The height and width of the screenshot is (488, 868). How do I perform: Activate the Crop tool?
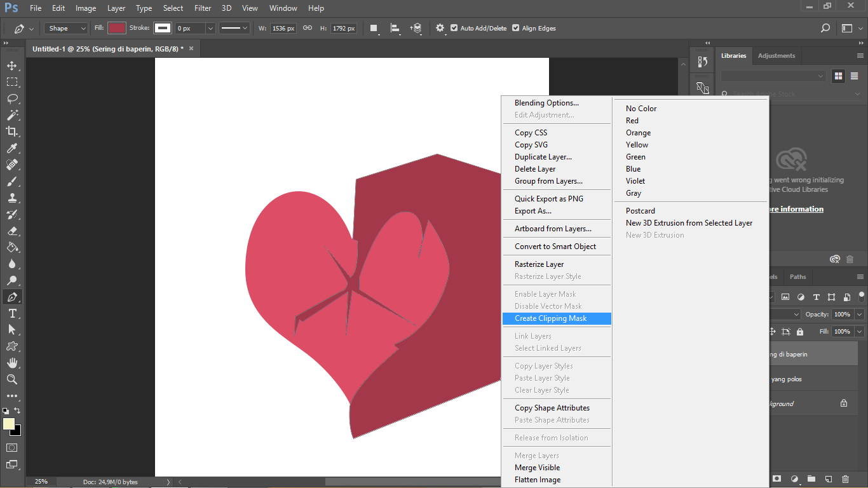(x=11, y=132)
